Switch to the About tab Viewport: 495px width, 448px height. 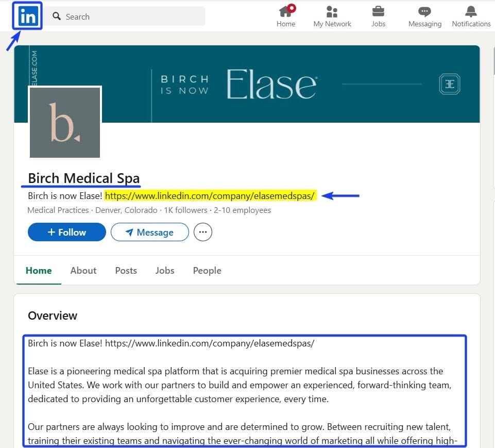coord(83,270)
